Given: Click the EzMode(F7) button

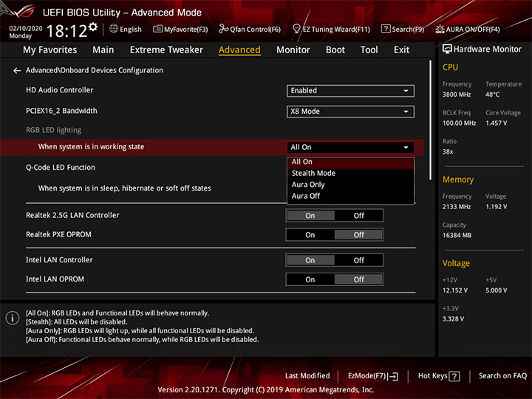Looking at the screenshot, I should click(373, 376).
